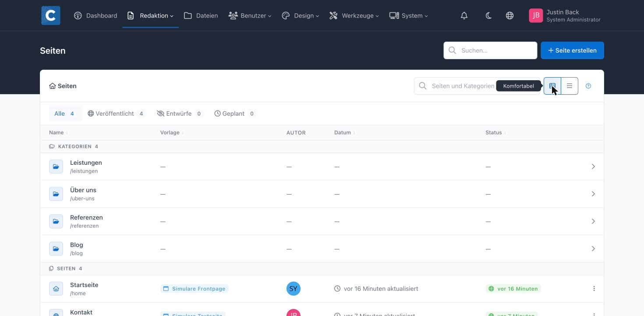Toggle dark mode with the moon icon
This screenshot has height=316, width=644.
(488, 15)
